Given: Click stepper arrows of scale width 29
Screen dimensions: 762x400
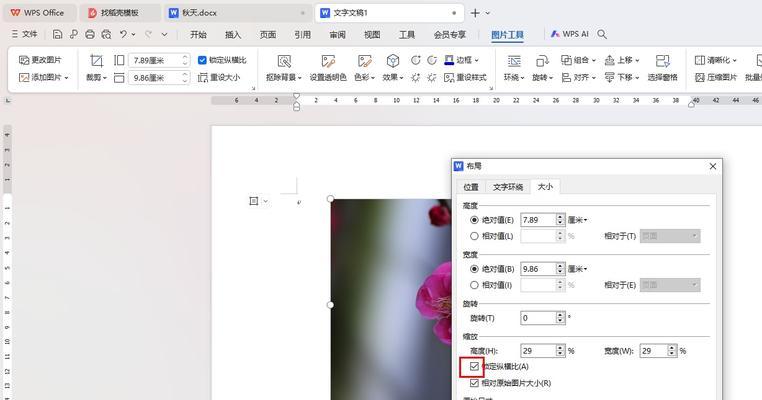Looking at the screenshot, I should (x=672, y=350).
